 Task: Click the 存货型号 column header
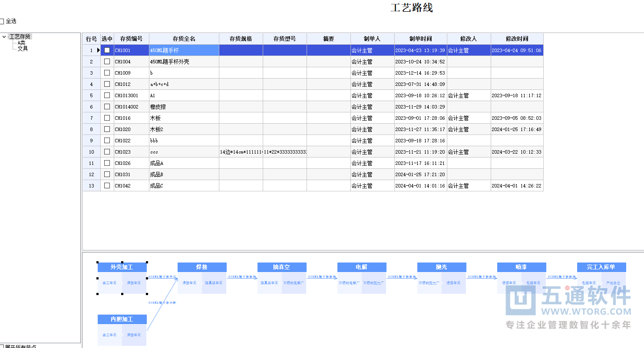285,39
